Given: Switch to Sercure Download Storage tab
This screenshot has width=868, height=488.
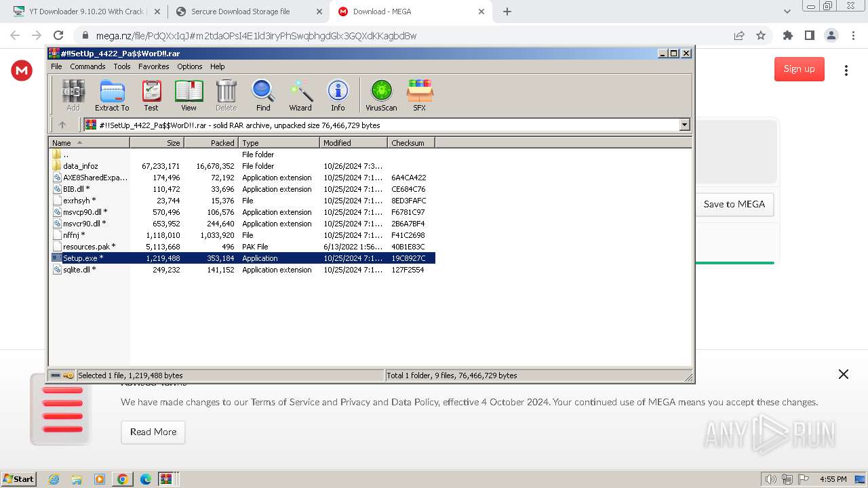Looking at the screenshot, I should tap(247, 12).
